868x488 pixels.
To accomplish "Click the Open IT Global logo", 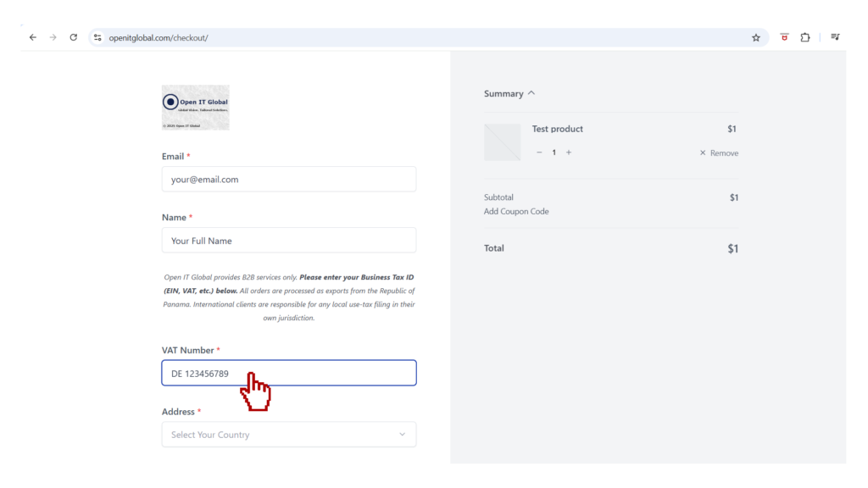I will pyautogui.click(x=196, y=108).
